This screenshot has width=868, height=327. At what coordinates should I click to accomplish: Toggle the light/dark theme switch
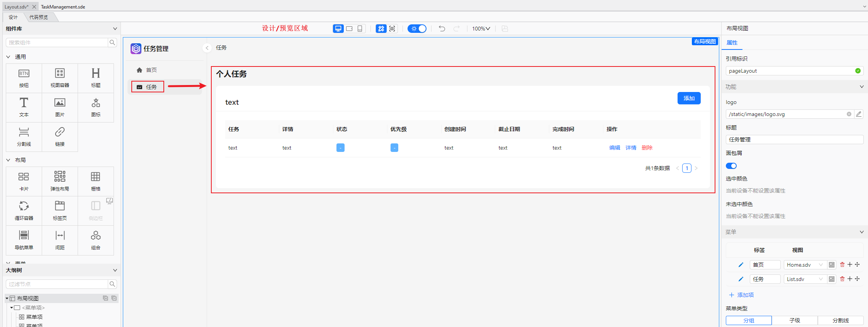[417, 29]
